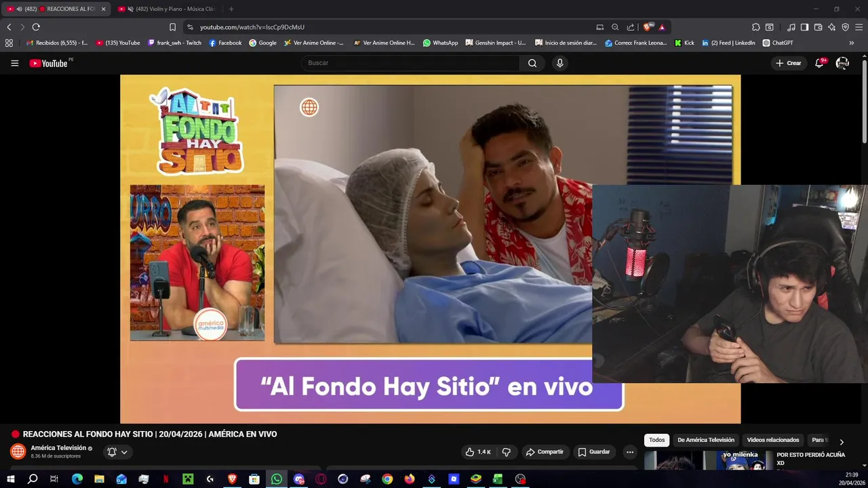This screenshot has width=868, height=488.
Task: Open the zoom-out indicator in address bar
Action: click(615, 27)
